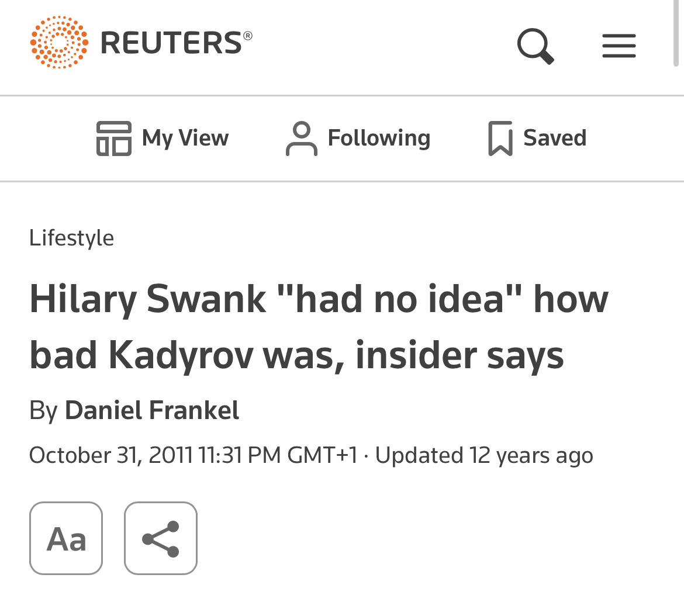Image resolution: width=684 pixels, height=616 pixels.
Task: Click the Following person icon
Action: point(302,139)
